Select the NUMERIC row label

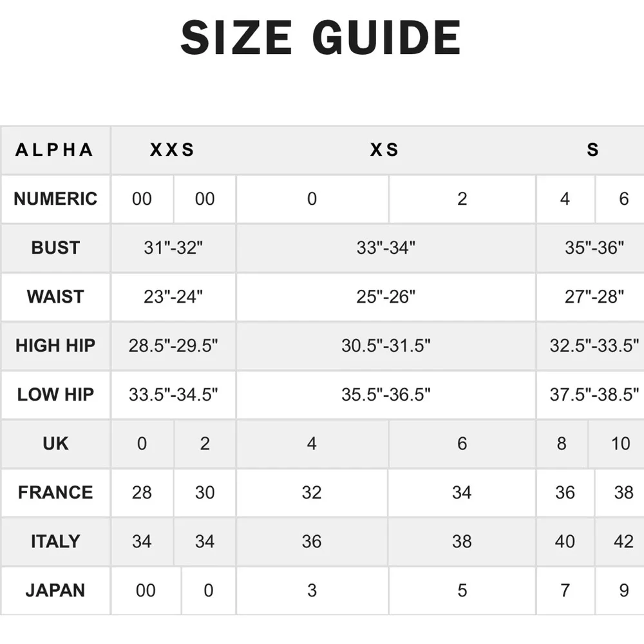55,199
